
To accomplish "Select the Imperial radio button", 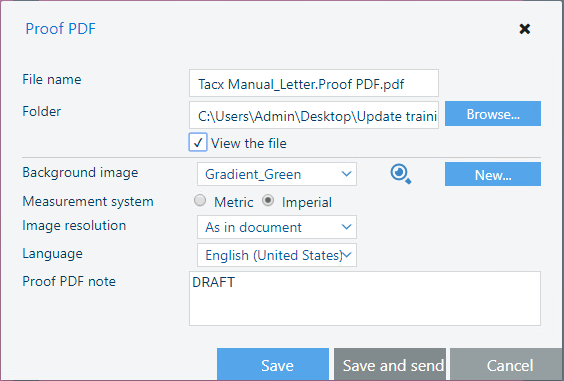I will point(268,200).
